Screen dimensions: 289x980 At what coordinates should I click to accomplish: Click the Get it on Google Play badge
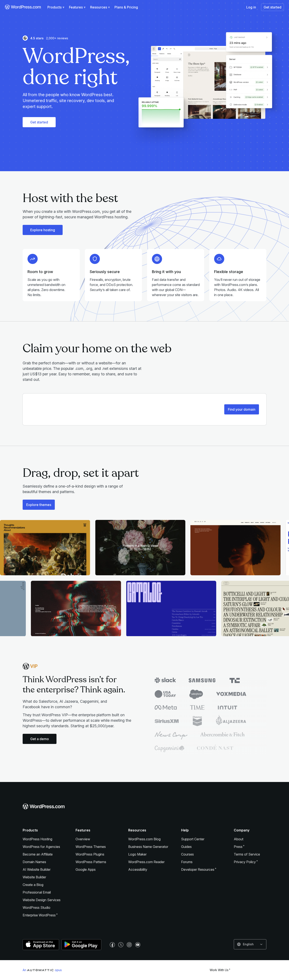[81, 944]
